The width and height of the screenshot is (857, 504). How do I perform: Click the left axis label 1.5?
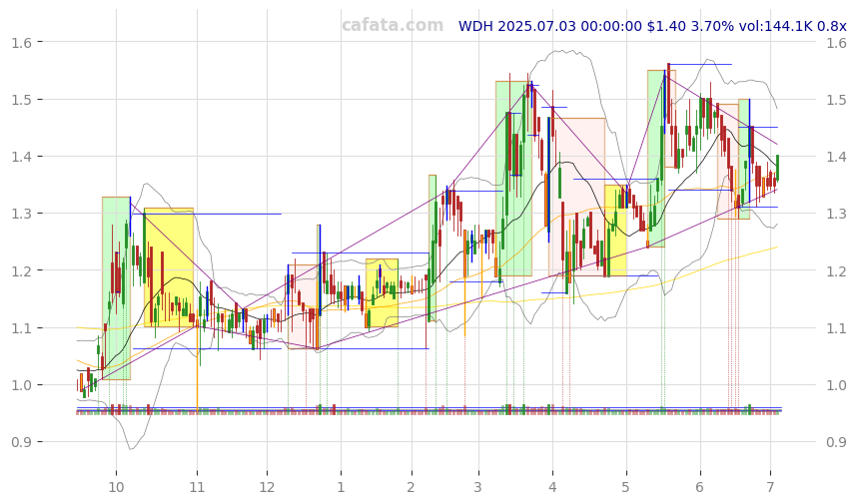point(21,100)
